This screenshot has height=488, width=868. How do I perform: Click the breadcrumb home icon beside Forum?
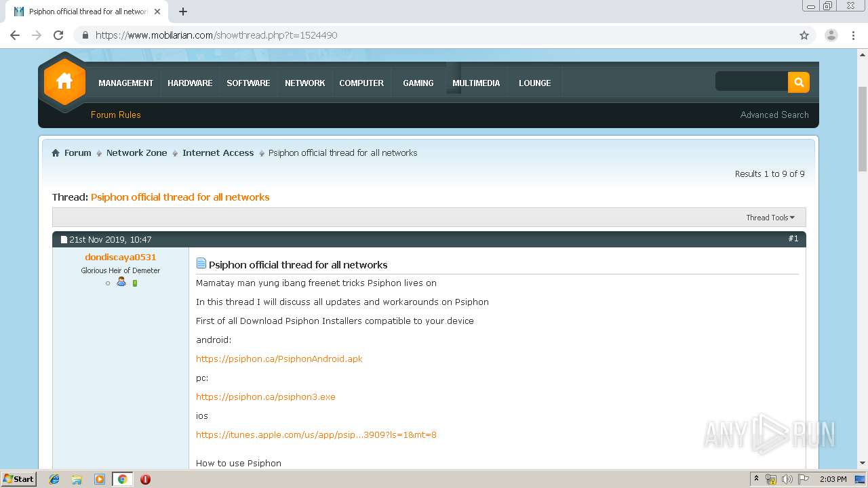(x=56, y=153)
